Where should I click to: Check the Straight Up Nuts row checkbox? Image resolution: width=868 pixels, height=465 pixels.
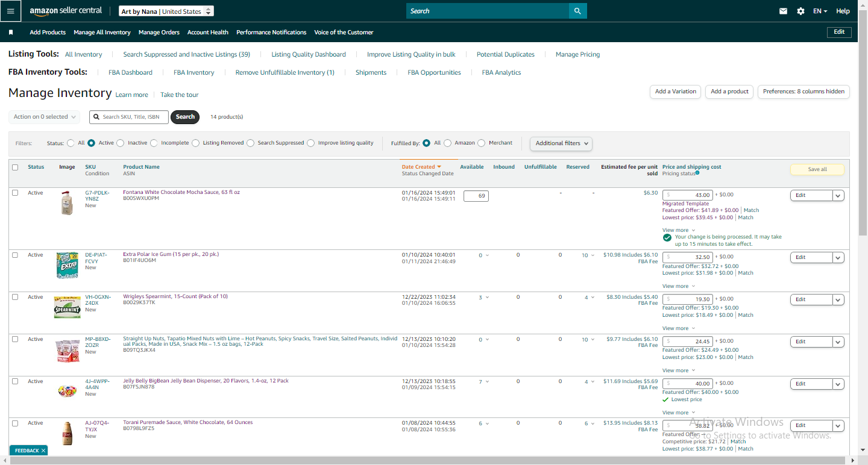(x=15, y=339)
